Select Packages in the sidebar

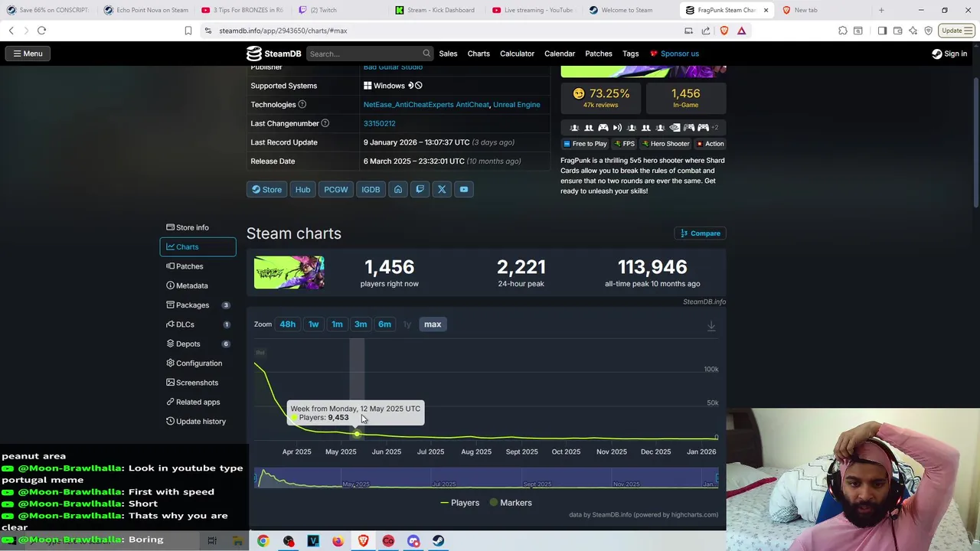pos(198,305)
